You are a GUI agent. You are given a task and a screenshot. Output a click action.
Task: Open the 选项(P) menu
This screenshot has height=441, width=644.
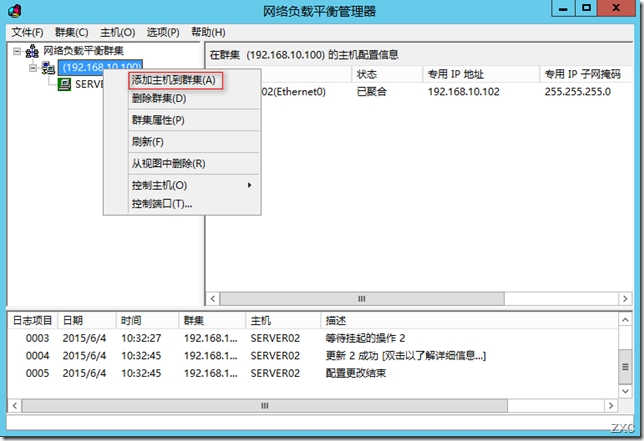(x=163, y=32)
